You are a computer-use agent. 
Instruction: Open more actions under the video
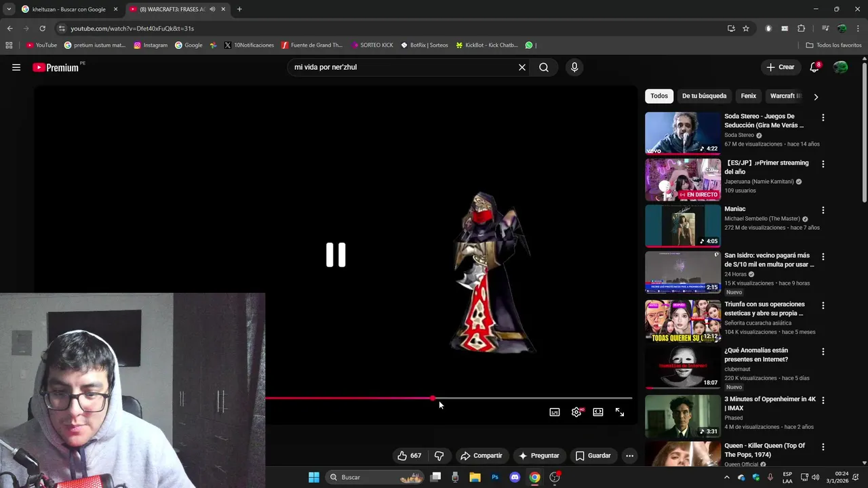coord(629,455)
